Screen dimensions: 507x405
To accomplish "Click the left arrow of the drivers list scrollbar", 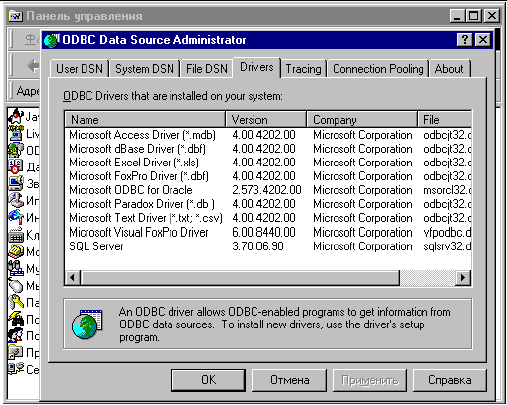I will point(73,277).
